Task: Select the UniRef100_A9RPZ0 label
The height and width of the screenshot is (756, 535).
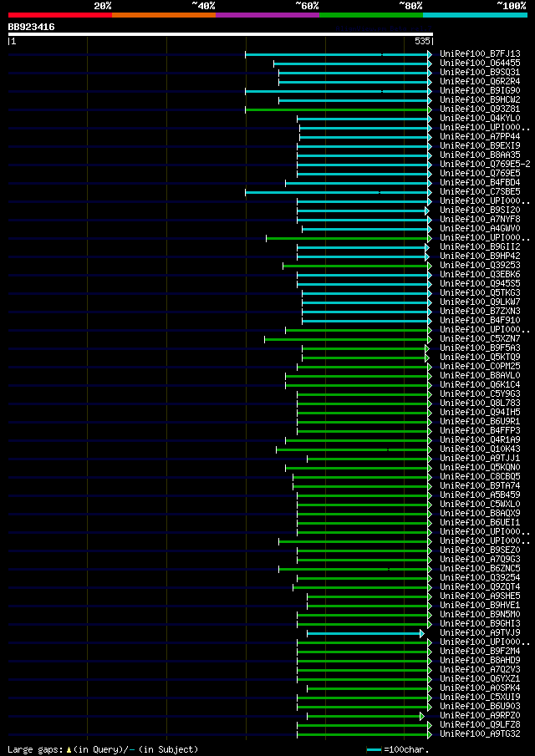Action: 480,716
